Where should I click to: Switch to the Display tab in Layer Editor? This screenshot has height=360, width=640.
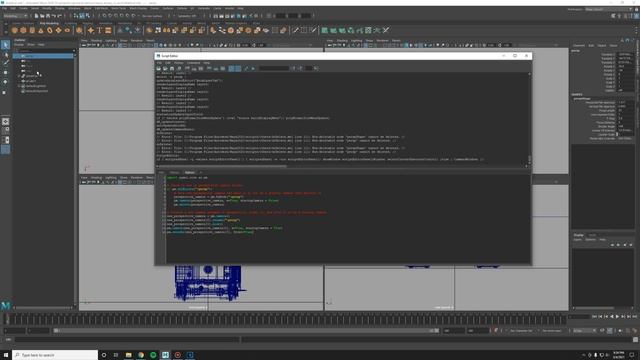579,235
